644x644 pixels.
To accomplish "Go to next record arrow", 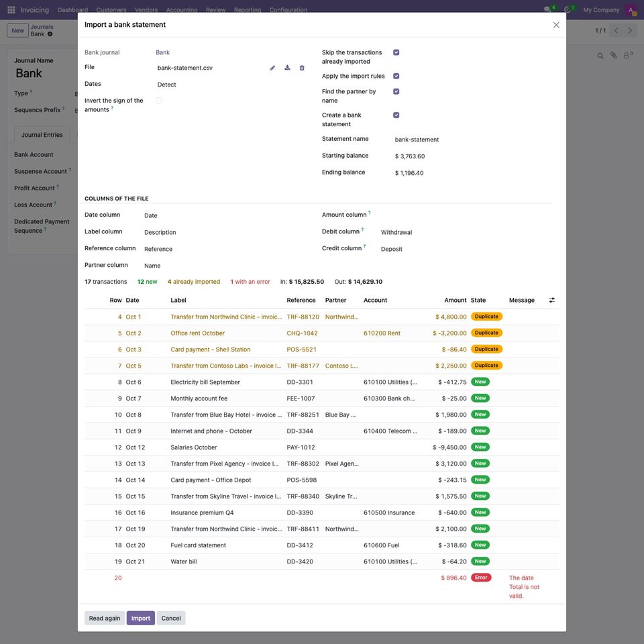I will pos(630,30).
